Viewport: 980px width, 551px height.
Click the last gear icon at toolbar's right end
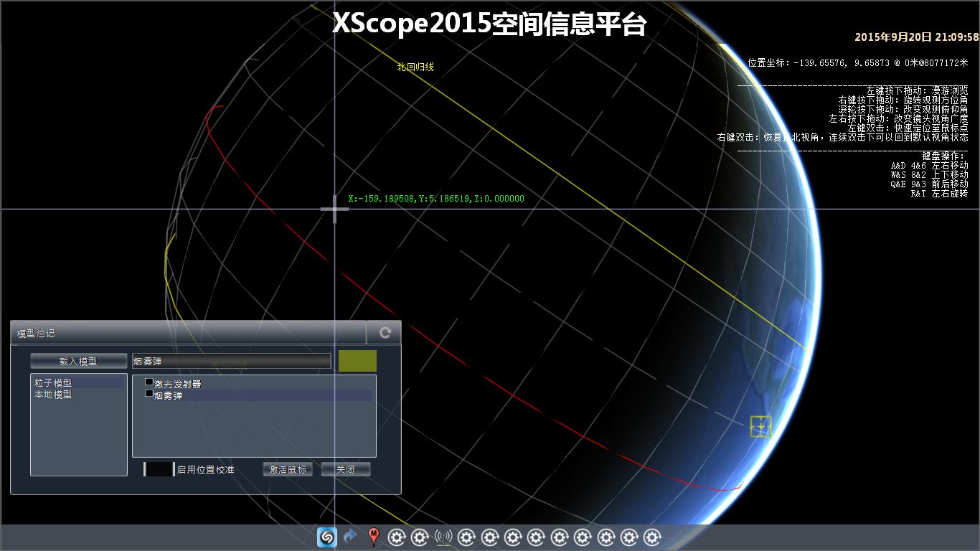pyautogui.click(x=652, y=537)
